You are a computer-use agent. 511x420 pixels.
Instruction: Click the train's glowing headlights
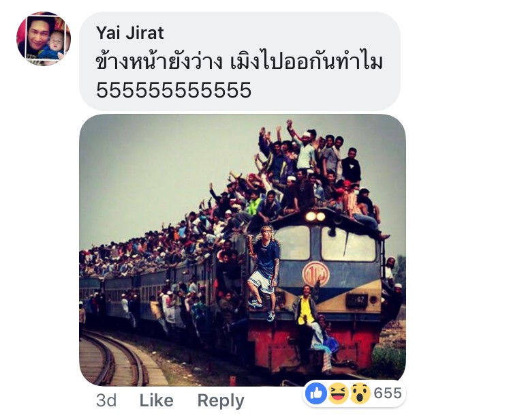(315, 217)
